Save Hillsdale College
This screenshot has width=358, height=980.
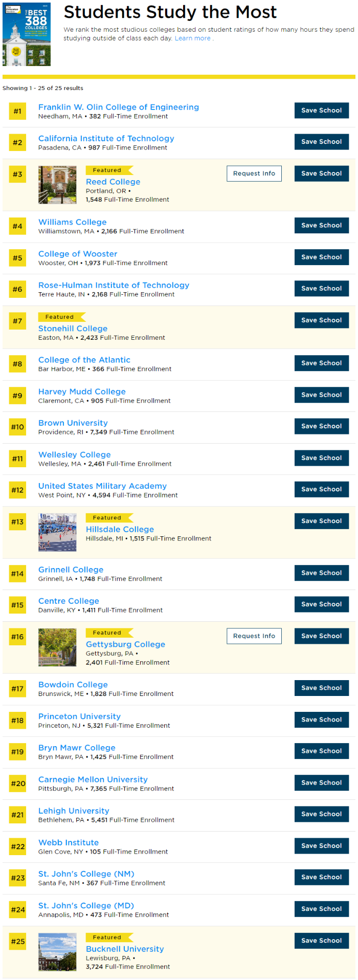pyautogui.click(x=322, y=521)
